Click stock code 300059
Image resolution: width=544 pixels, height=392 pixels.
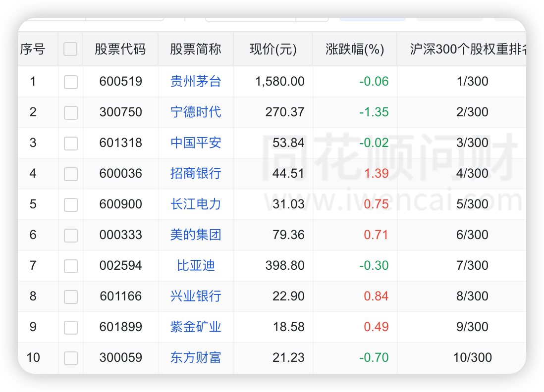coord(121,357)
